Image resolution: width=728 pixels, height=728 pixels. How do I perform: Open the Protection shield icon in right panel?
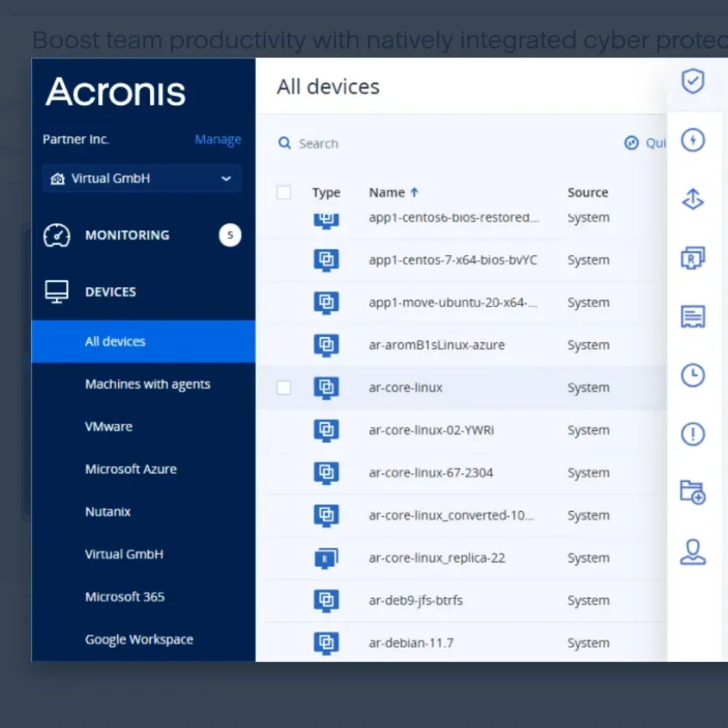[692, 82]
